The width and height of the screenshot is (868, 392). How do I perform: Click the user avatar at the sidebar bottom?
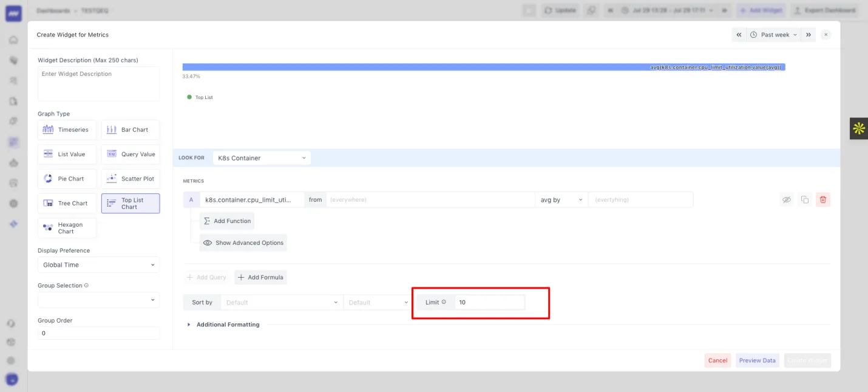[x=13, y=379]
